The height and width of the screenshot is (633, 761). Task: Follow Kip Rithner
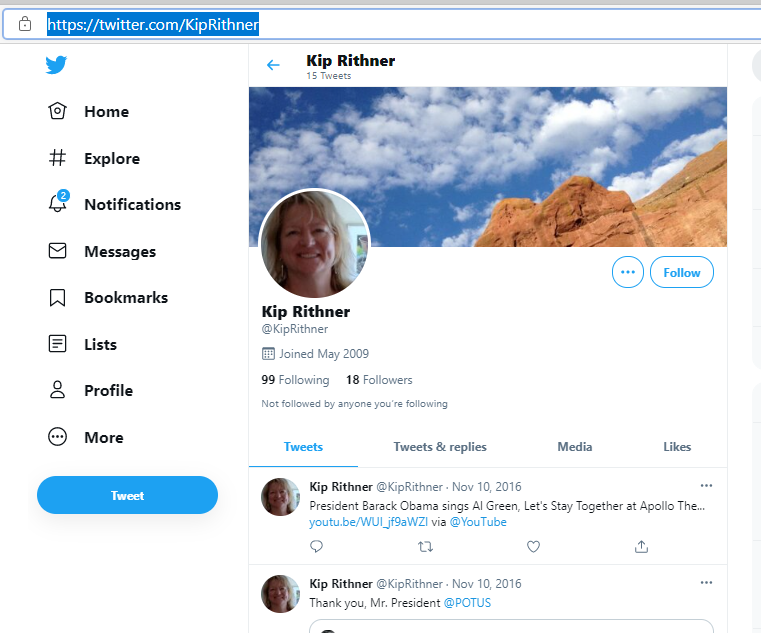[681, 272]
